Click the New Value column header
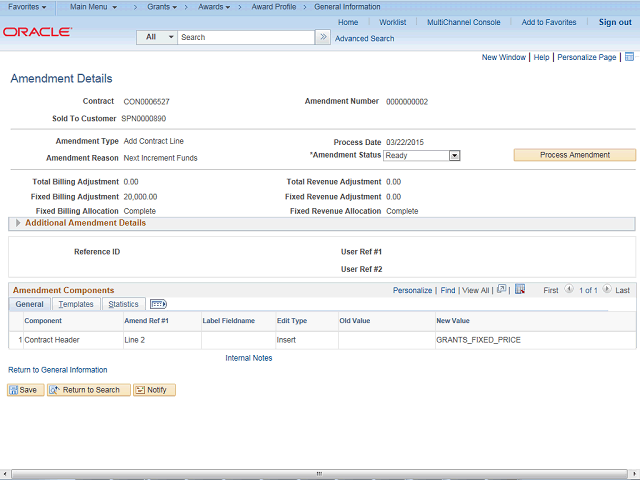 click(x=453, y=321)
